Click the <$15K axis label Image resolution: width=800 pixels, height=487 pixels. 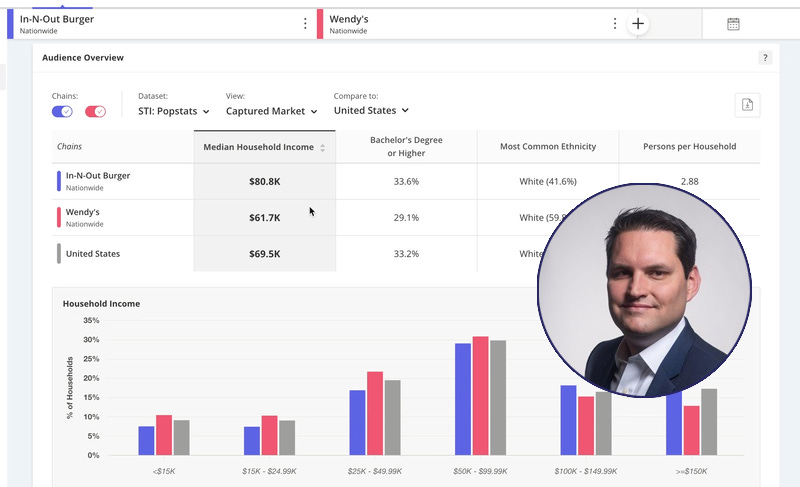tap(164, 471)
